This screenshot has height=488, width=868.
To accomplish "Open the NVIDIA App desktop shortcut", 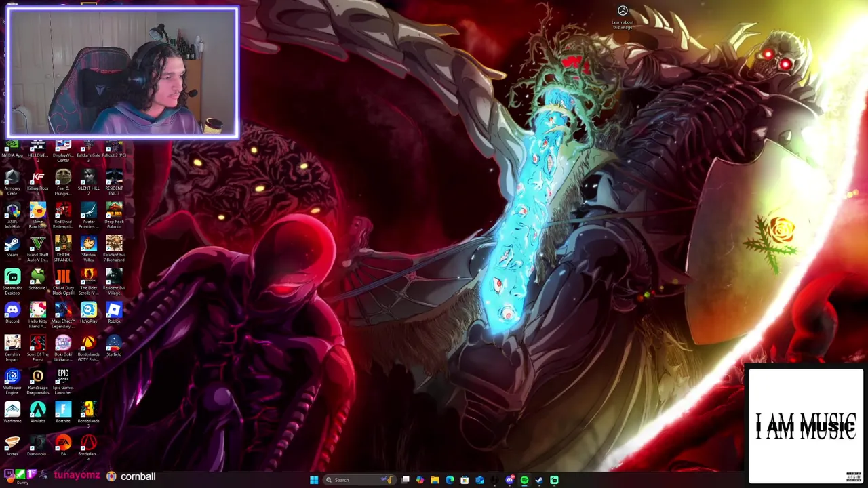I will point(12,148).
